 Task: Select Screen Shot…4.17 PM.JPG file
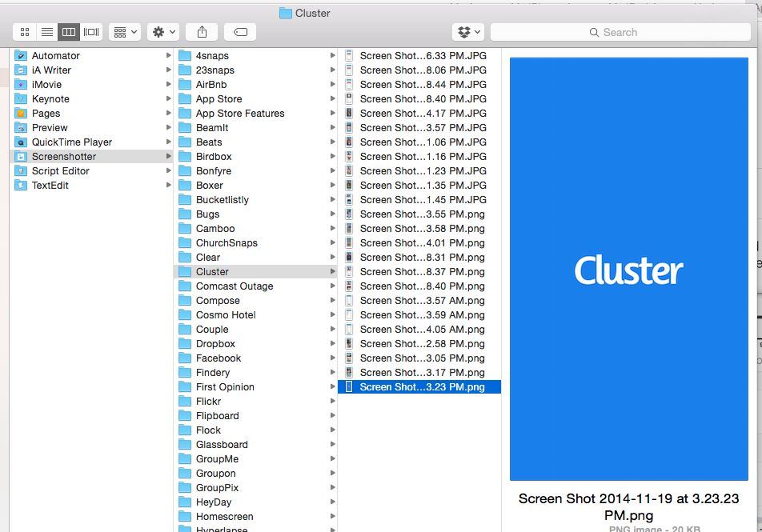[x=419, y=114]
